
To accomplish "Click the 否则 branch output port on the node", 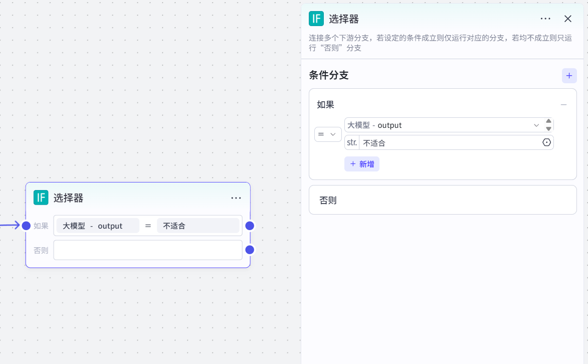I will coord(250,250).
